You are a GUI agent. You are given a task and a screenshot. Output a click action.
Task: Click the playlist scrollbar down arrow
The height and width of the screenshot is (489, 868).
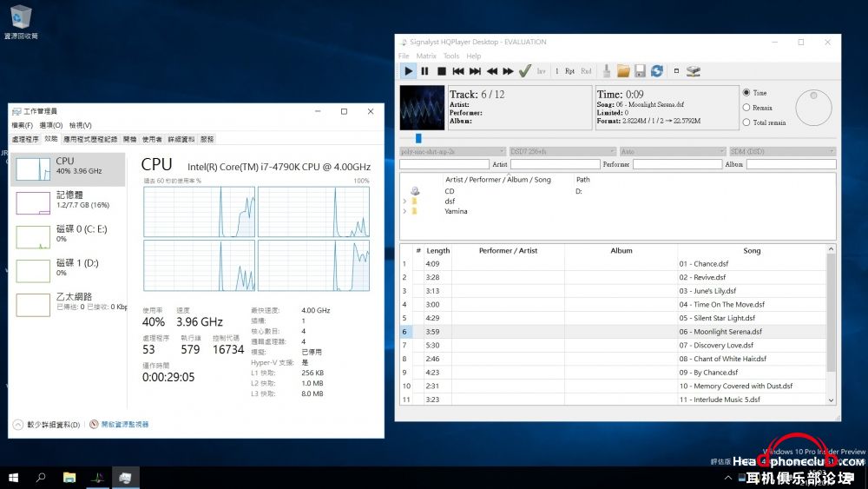coord(831,400)
